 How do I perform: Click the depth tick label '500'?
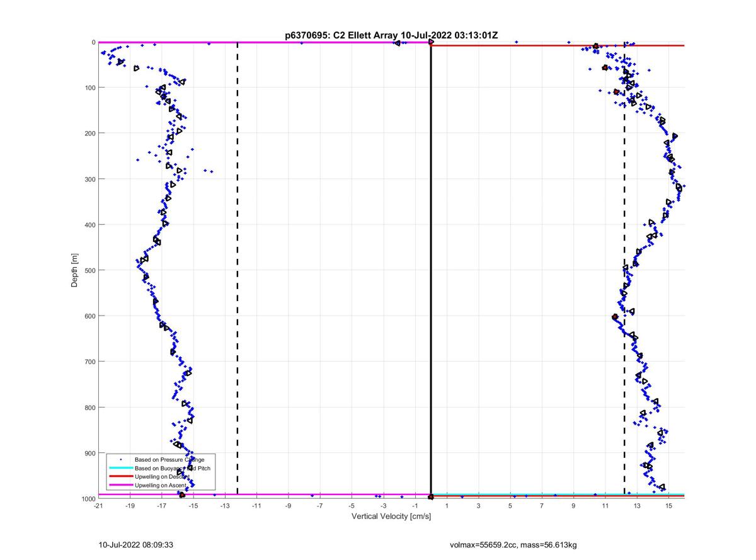[x=90, y=270]
